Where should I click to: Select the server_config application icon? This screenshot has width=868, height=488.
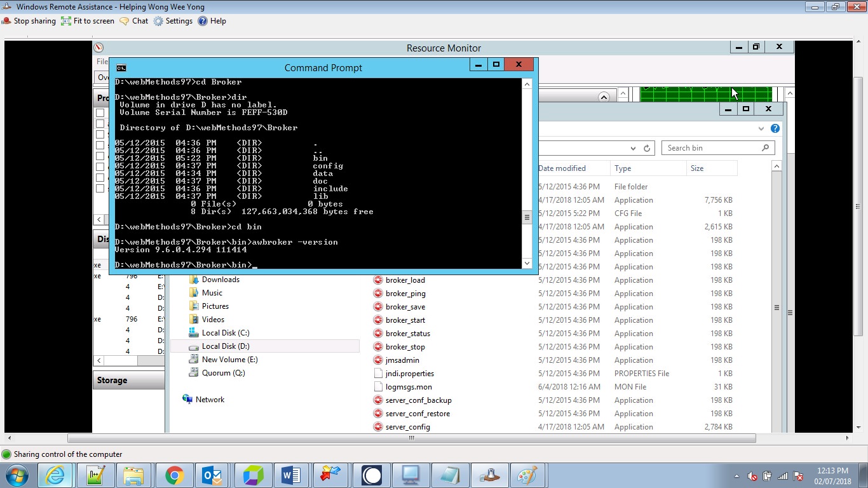click(x=377, y=427)
